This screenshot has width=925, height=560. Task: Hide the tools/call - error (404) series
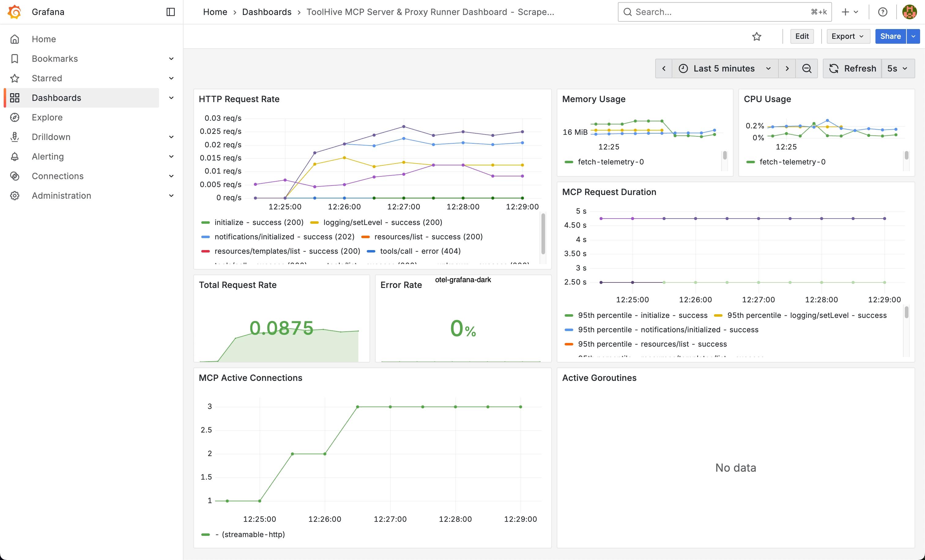coord(421,251)
